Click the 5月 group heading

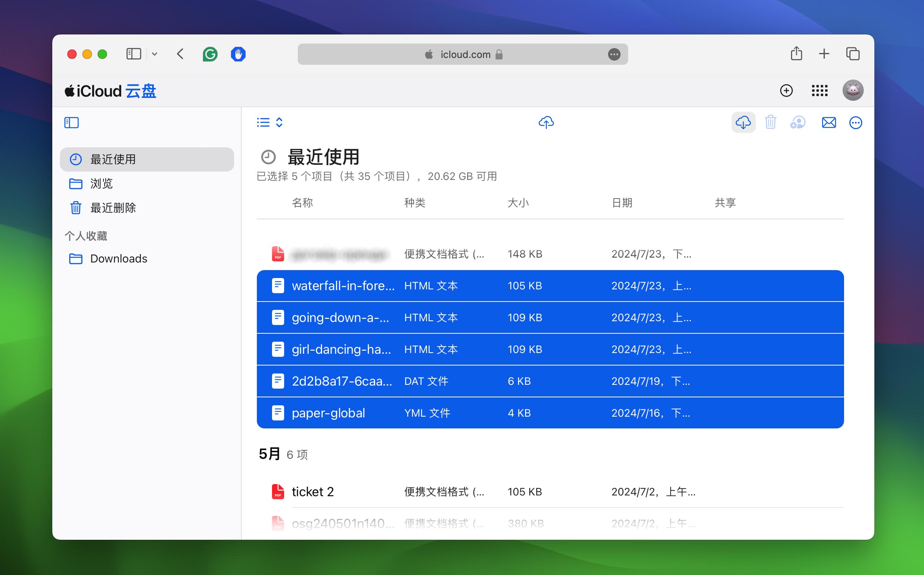[x=270, y=454]
